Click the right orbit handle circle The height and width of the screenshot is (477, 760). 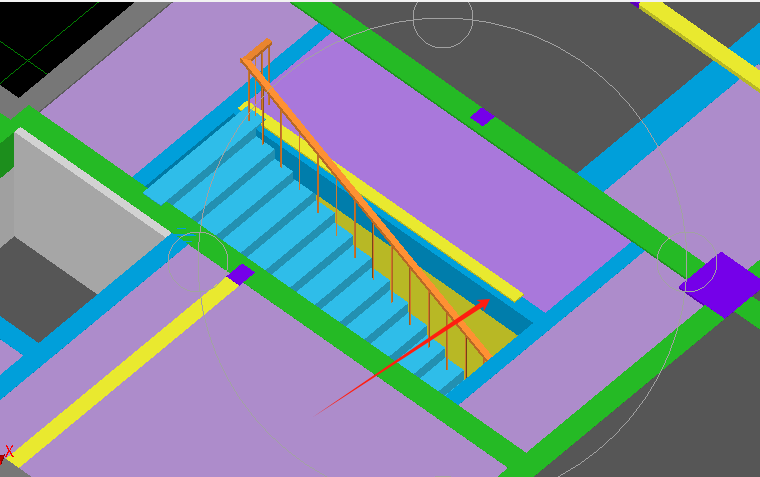687,262
